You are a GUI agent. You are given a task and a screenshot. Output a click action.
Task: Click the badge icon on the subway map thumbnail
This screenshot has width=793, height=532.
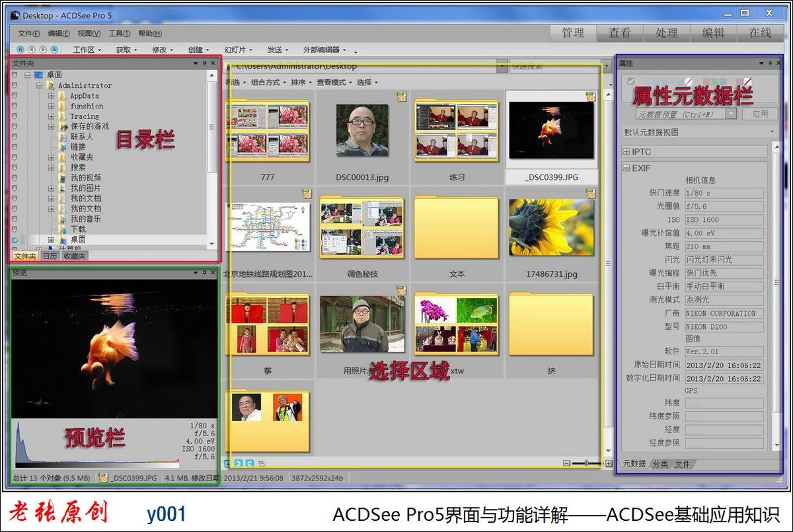pyautogui.click(x=306, y=194)
